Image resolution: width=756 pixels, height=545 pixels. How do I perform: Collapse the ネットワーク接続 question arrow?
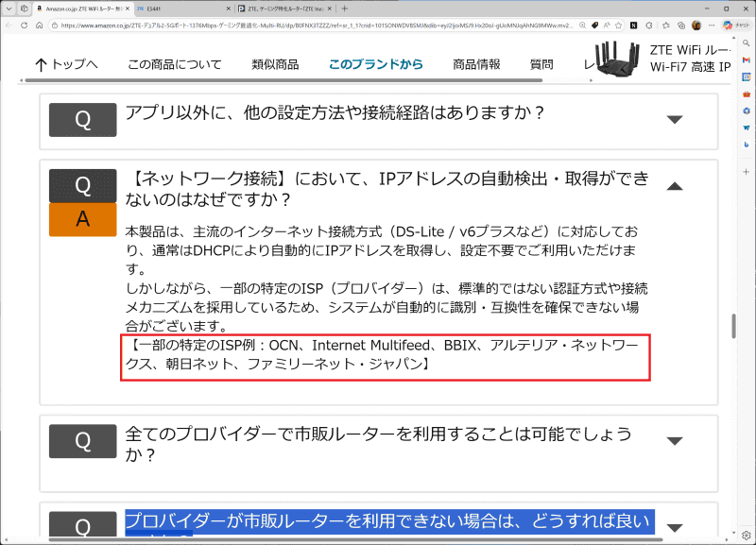(x=675, y=186)
